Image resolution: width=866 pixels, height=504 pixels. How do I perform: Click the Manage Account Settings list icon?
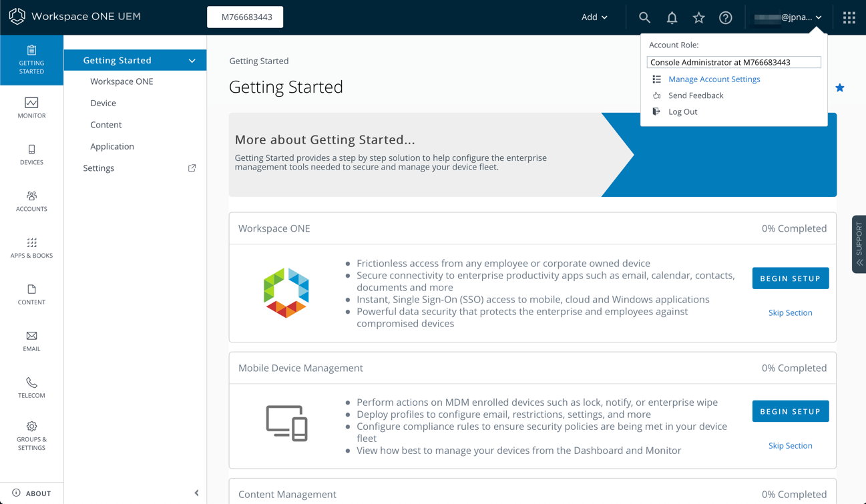click(657, 79)
